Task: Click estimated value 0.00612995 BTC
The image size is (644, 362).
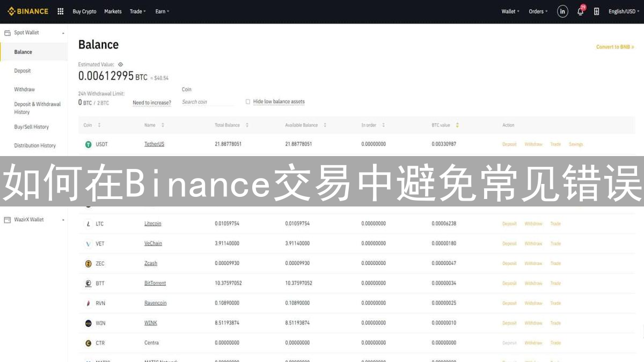Action: click(113, 76)
